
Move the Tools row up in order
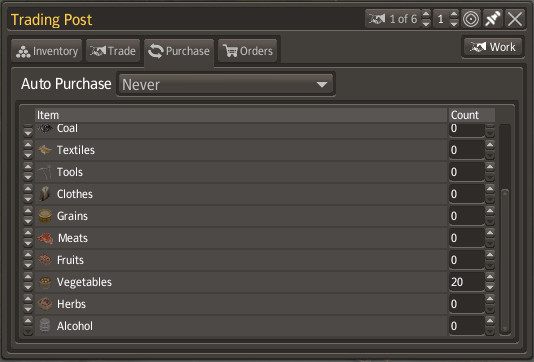click(28, 167)
